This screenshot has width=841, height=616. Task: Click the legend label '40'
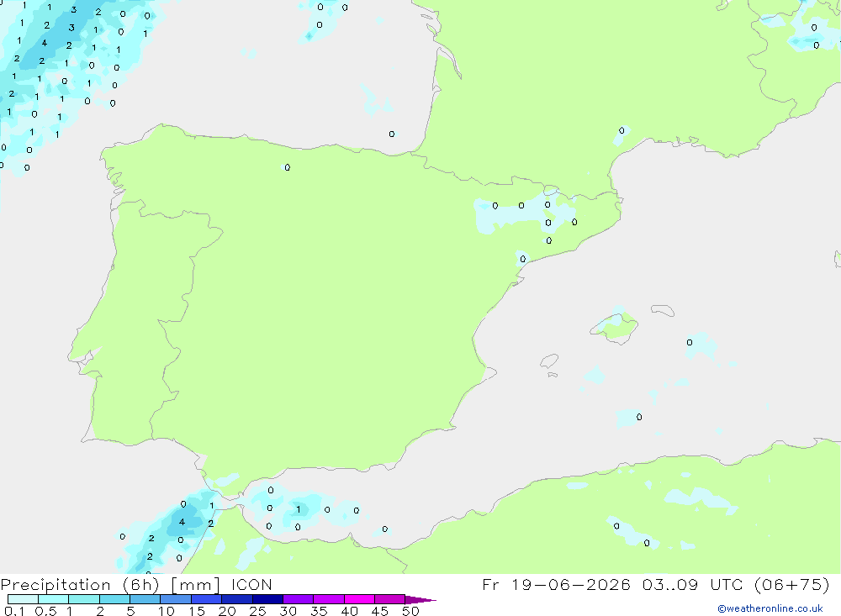click(350, 611)
